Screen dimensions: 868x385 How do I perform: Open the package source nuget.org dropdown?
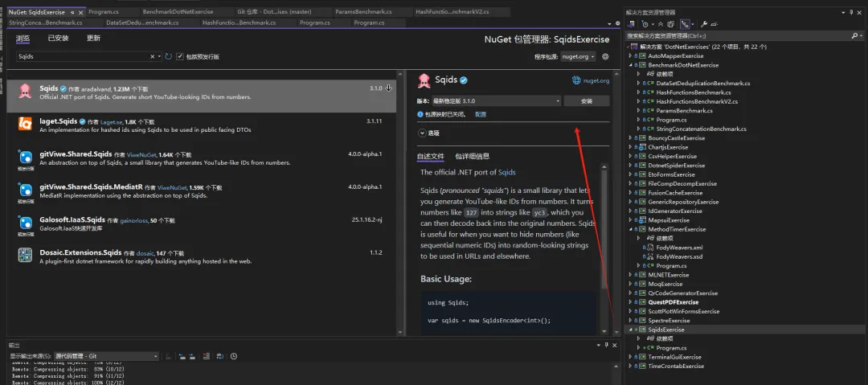point(578,57)
